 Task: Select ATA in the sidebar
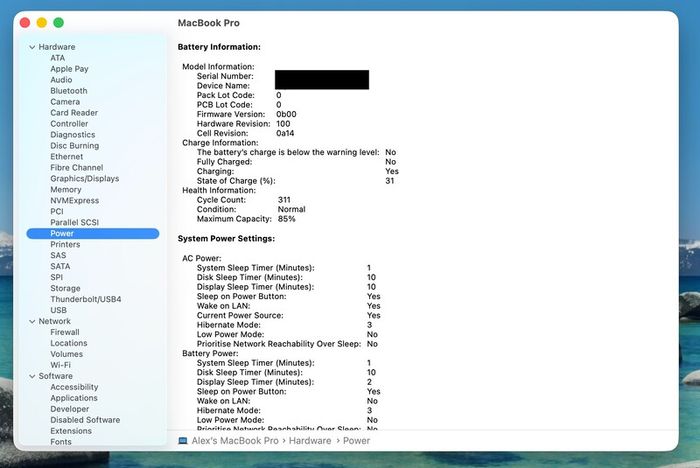tap(58, 58)
